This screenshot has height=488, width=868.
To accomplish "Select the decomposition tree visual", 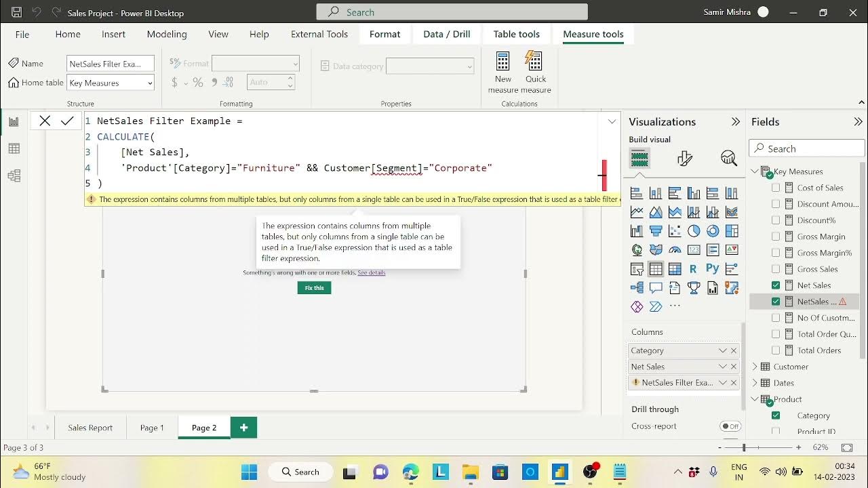I will pyautogui.click(x=637, y=288).
